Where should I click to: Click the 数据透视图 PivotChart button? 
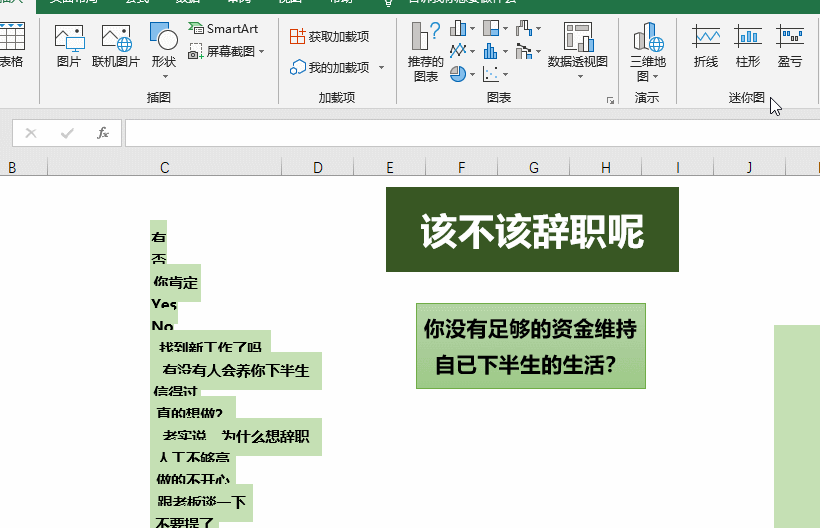tap(578, 50)
